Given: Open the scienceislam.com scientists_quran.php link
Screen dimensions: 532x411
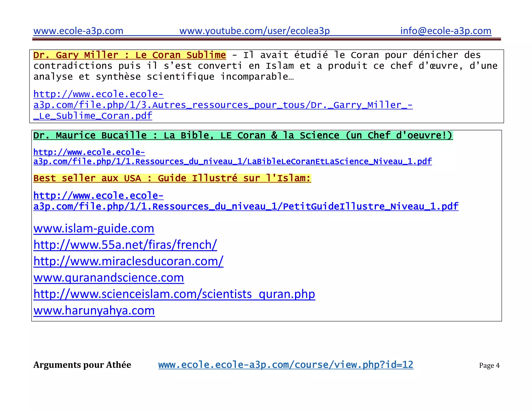Looking at the screenshot, I should pos(174,294).
